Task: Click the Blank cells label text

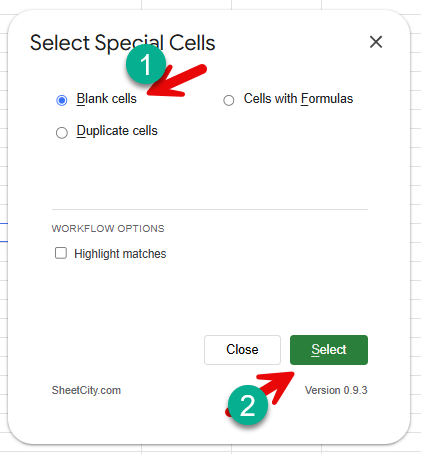Action: point(107,99)
